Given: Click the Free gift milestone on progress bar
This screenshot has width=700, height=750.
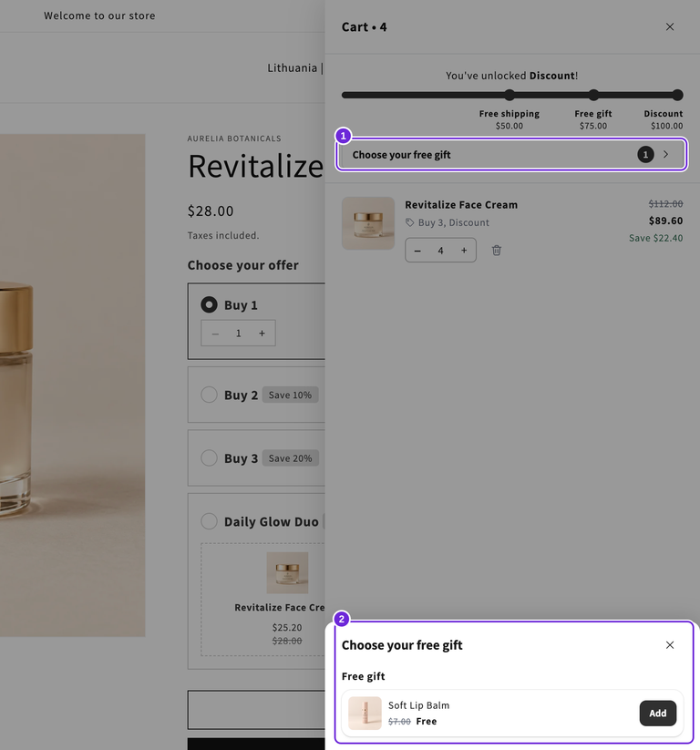Looking at the screenshot, I should (593, 95).
